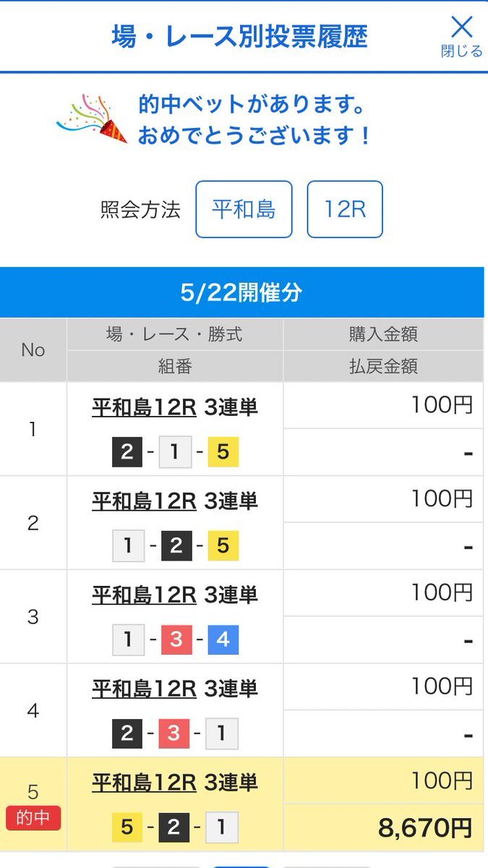
Task: Click yellow boat number 5 in row 2
Action: coord(223,546)
